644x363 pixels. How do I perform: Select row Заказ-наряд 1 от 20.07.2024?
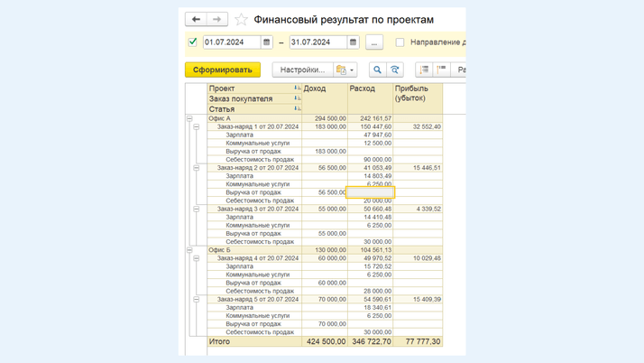point(258,126)
